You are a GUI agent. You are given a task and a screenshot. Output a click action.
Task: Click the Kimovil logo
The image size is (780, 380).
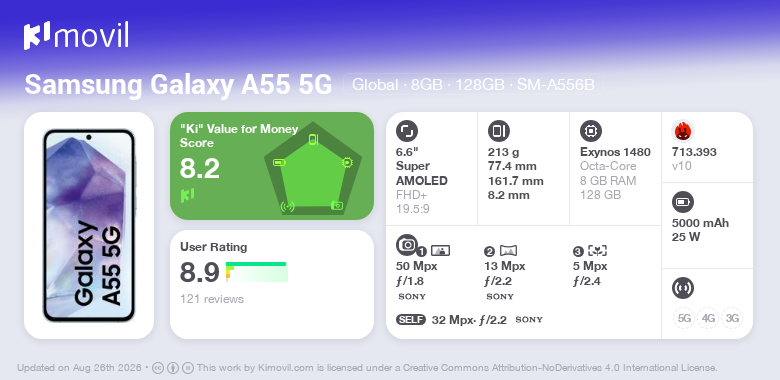[76, 35]
